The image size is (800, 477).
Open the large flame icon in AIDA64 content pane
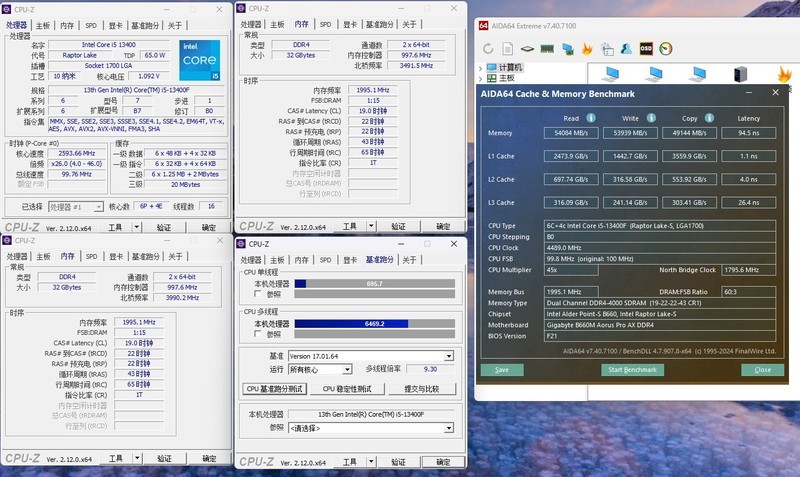click(784, 74)
